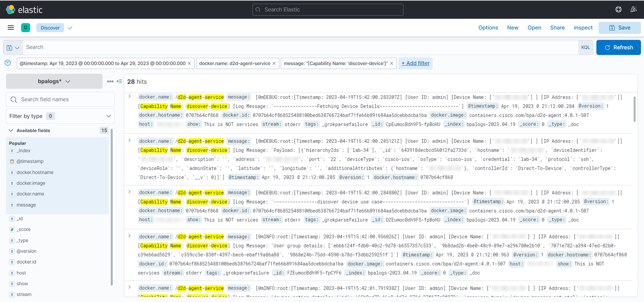Screen dimensions: 644x302
Task: Click the Elastic logo home icon
Action: pyautogui.click(x=11, y=10)
